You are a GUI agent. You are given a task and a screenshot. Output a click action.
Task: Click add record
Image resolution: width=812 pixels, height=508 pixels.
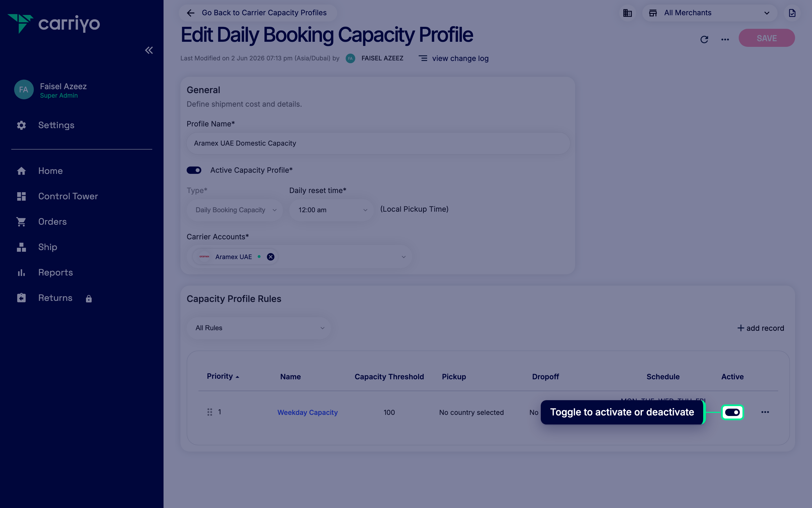click(760, 328)
